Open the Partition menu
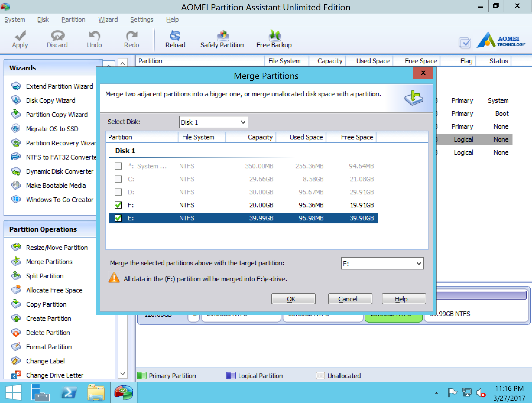The image size is (532, 403). click(x=73, y=20)
